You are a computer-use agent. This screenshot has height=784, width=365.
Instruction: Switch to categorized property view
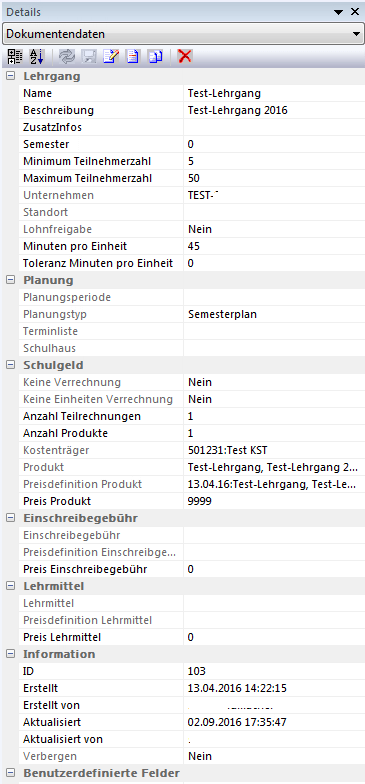tap(14, 56)
